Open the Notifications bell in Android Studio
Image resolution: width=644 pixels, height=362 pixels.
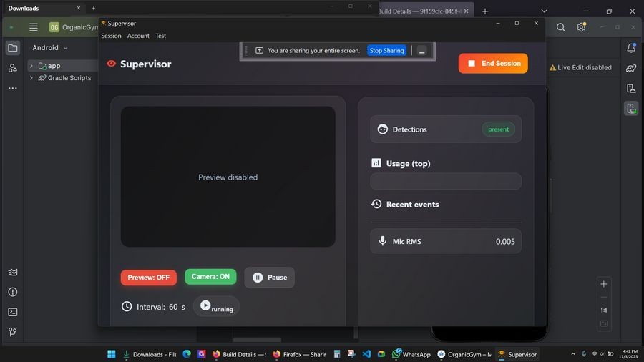[631, 48]
